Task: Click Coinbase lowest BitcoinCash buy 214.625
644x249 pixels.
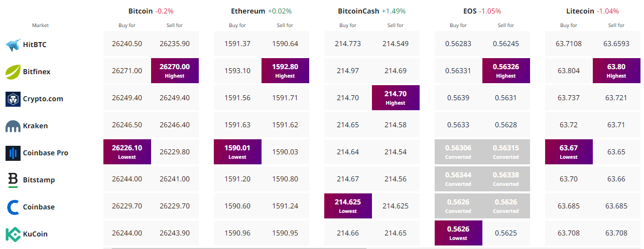Action: pos(348,206)
